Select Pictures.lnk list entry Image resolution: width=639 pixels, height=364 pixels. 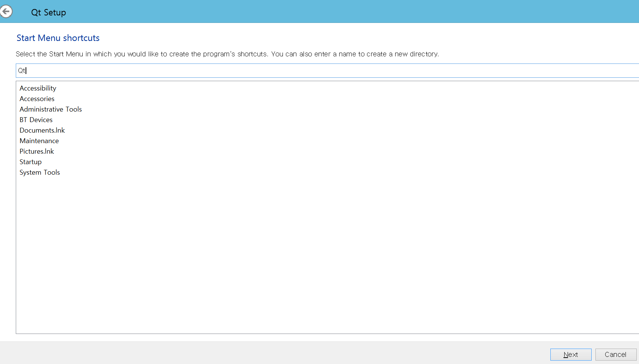point(37,151)
